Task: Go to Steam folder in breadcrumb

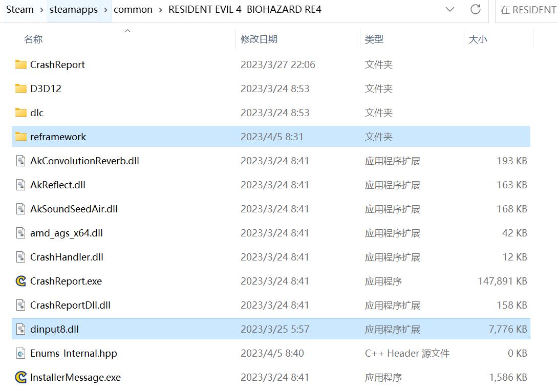Action: (x=19, y=10)
